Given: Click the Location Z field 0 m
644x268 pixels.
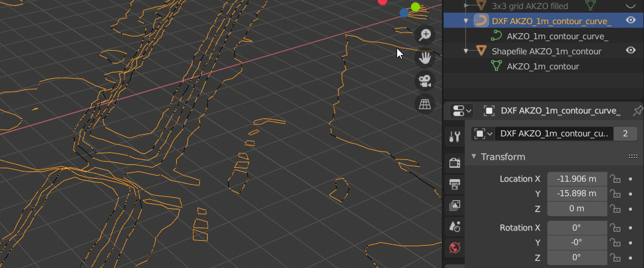Looking at the screenshot, I should coord(577,209).
